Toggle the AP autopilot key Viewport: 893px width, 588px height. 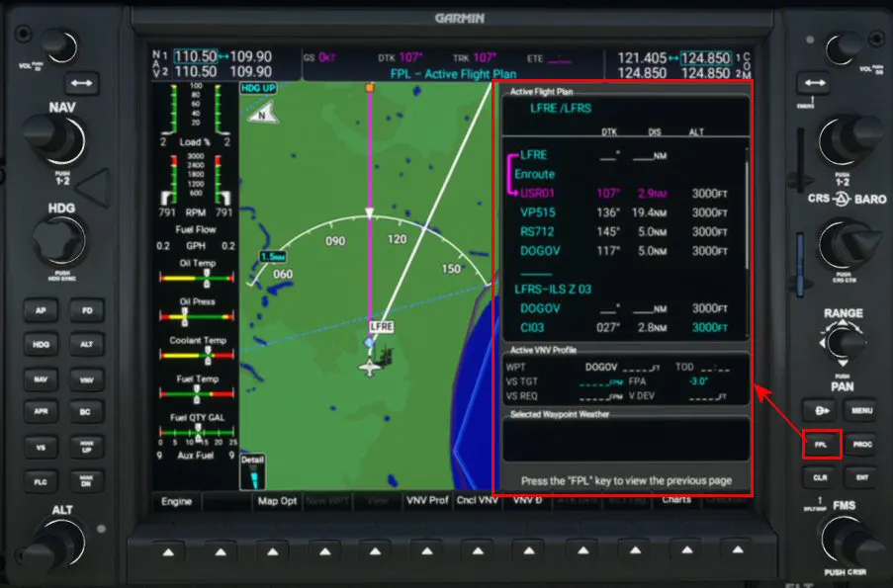coord(41,310)
